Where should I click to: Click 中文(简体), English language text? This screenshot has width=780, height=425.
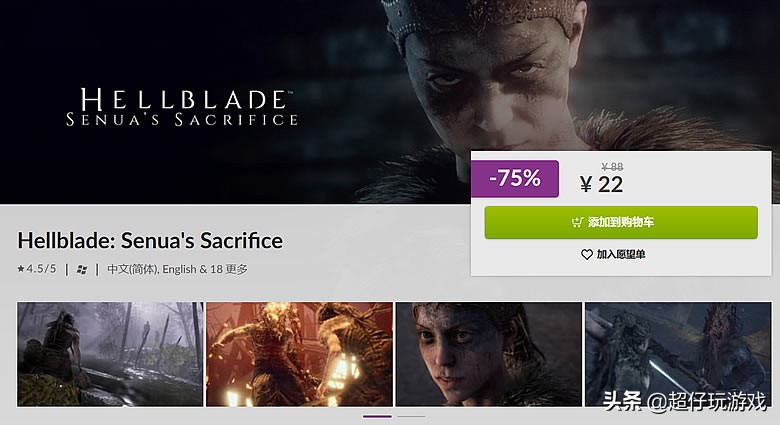[x=150, y=269]
